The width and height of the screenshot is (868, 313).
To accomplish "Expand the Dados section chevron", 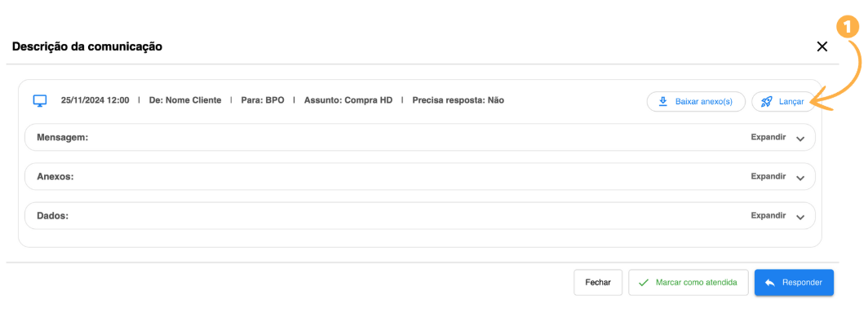I will [800, 218].
